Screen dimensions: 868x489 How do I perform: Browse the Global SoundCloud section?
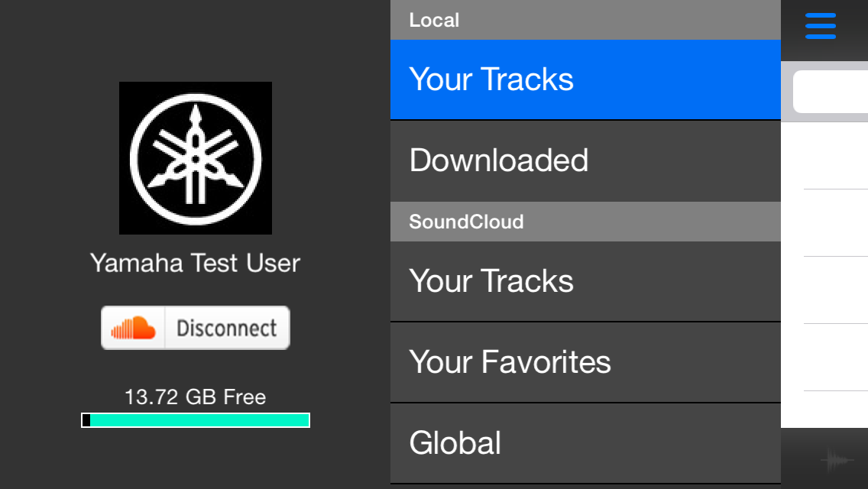585,443
